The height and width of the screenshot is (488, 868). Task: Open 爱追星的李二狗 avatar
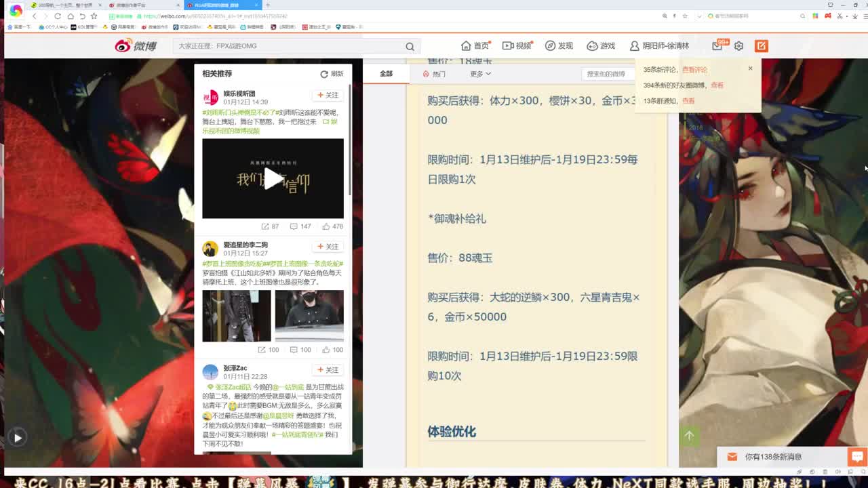[x=210, y=249]
